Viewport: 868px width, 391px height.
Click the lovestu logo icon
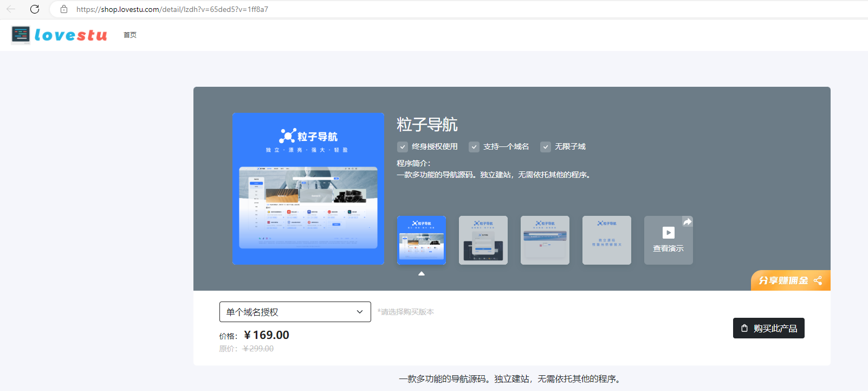coord(21,35)
